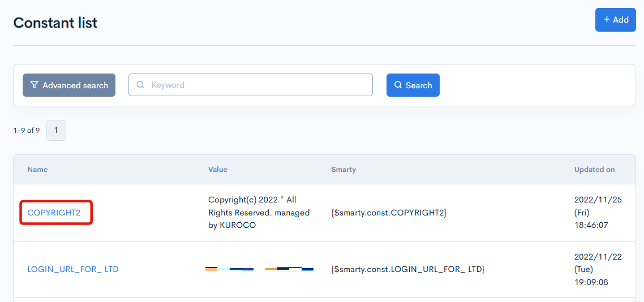Click the 2022/11/22 updated date

click(x=598, y=257)
